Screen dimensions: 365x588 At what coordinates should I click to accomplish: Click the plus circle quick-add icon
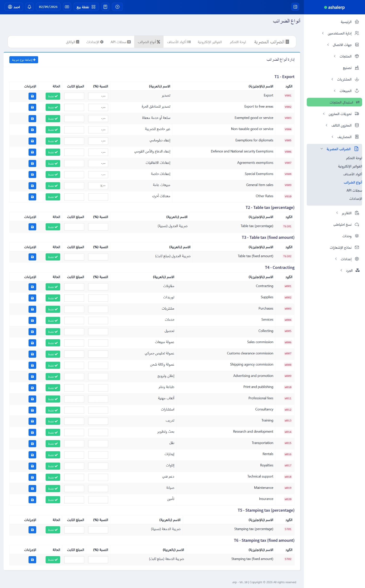[117, 7]
